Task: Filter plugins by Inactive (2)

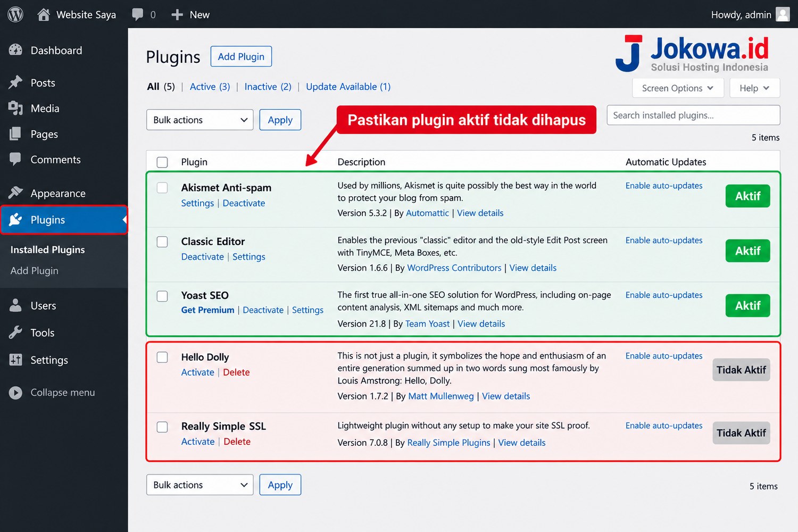Action: pyautogui.click(x=268, y=87)
